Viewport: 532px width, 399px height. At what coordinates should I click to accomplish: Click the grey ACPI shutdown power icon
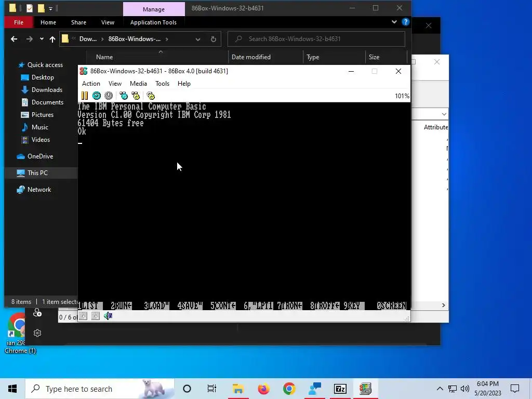click(109, 96)
